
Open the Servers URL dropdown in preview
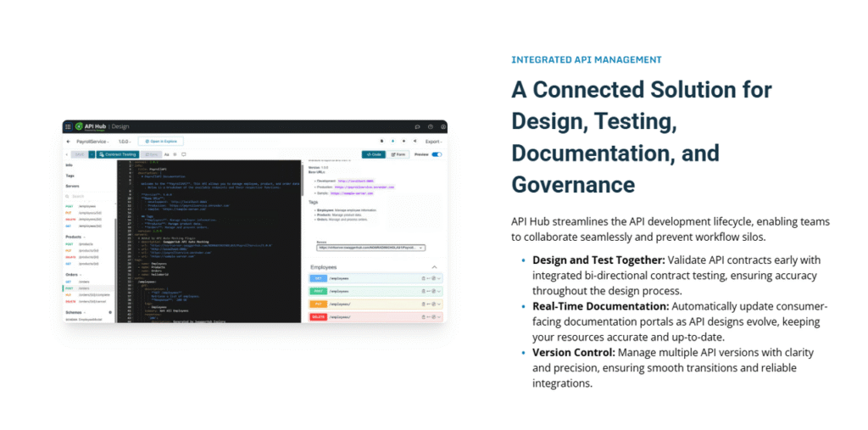coord(370,248)
